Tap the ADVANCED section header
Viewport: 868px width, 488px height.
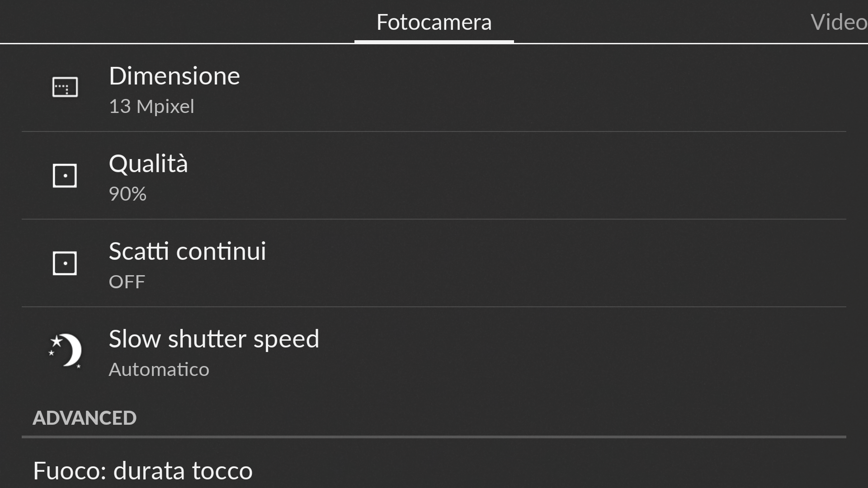coord(85,418)
